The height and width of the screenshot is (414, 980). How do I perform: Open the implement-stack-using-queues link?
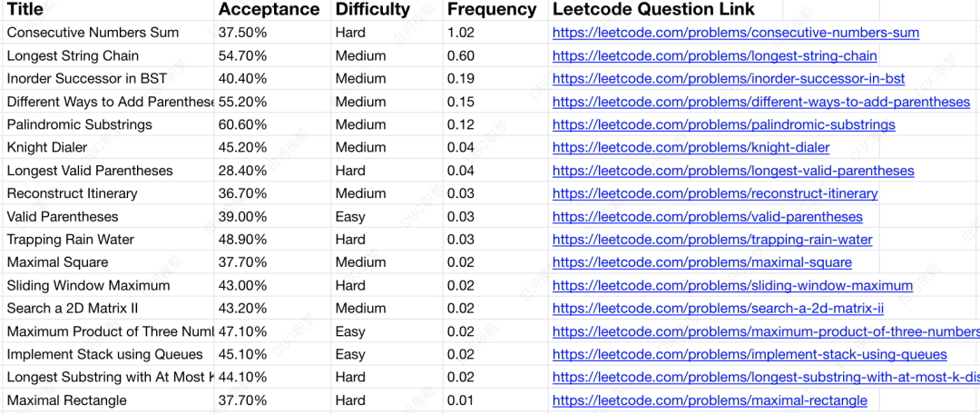point(750,355)
